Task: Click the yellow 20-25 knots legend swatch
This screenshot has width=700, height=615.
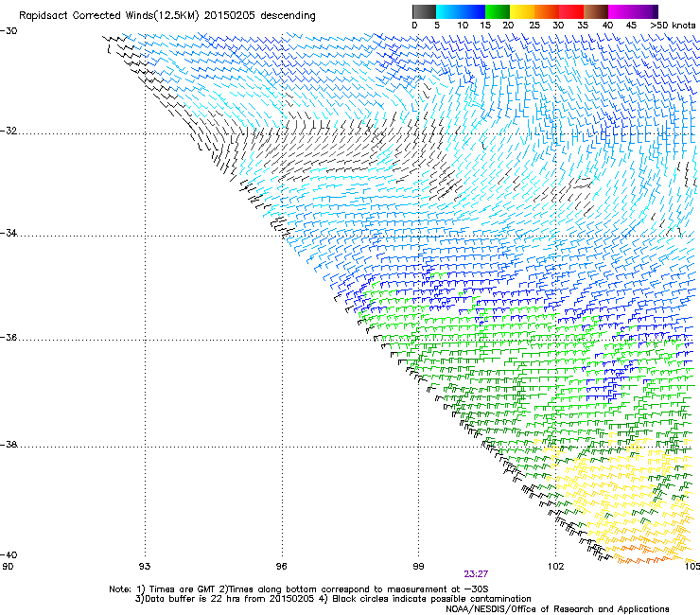Action: 522,11
